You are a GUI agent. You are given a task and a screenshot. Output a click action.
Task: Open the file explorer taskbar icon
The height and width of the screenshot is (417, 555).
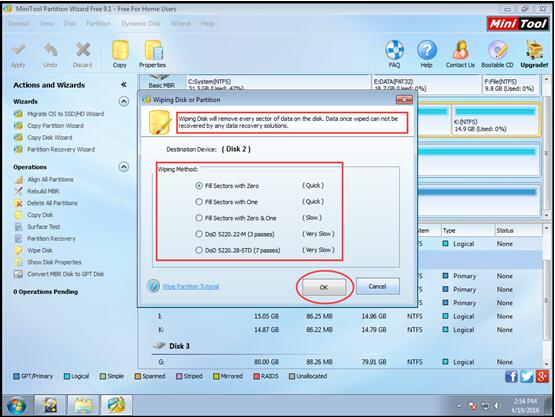[82, 405]
